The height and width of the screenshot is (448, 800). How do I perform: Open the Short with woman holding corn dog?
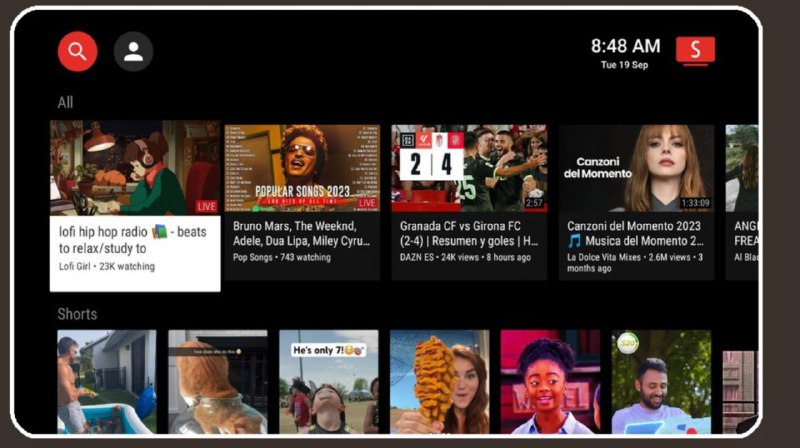(x=440, y=382)
